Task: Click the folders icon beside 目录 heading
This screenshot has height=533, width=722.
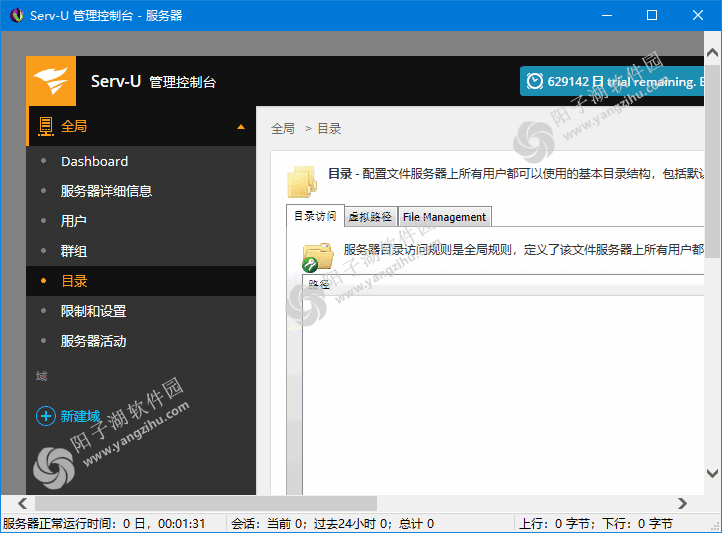Action: click(302, 182)
